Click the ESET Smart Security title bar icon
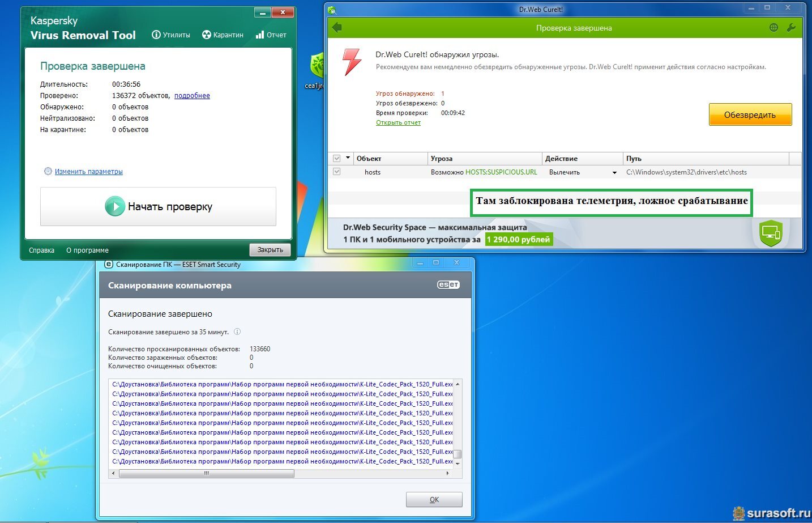Viewport: 812px width, 523px height. [109, 264]
